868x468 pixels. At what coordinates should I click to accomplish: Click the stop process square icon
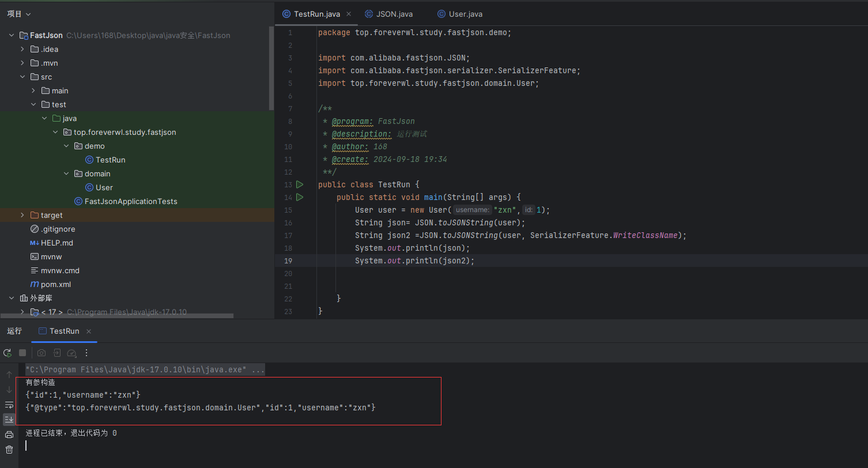pyautogui.click(x=22, y=353)
